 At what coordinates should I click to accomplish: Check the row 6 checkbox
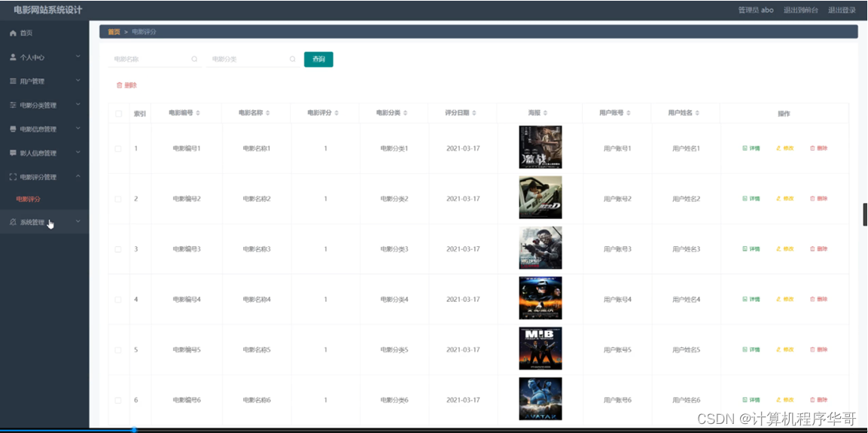coord(118,401)
